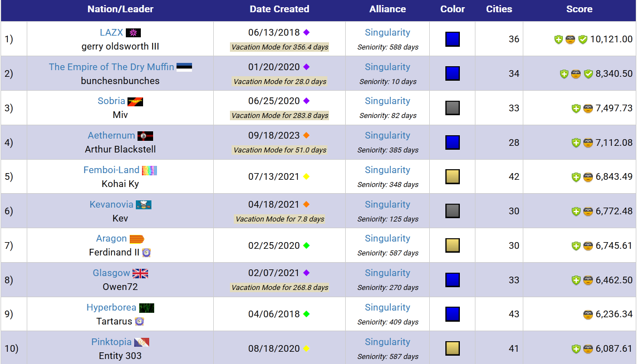The height and width of the screenshot is (364, 638).
Task: Click the Date Created column header
Action: (279, 9)
